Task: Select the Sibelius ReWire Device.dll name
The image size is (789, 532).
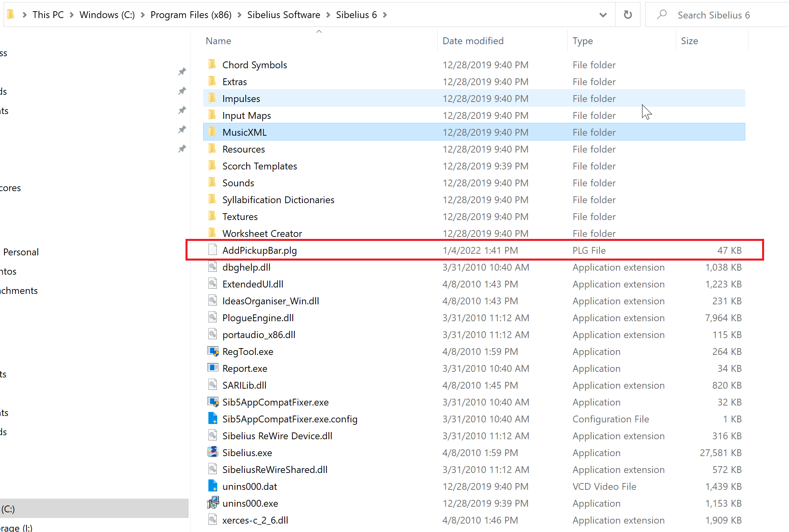Action: (277, 436)
